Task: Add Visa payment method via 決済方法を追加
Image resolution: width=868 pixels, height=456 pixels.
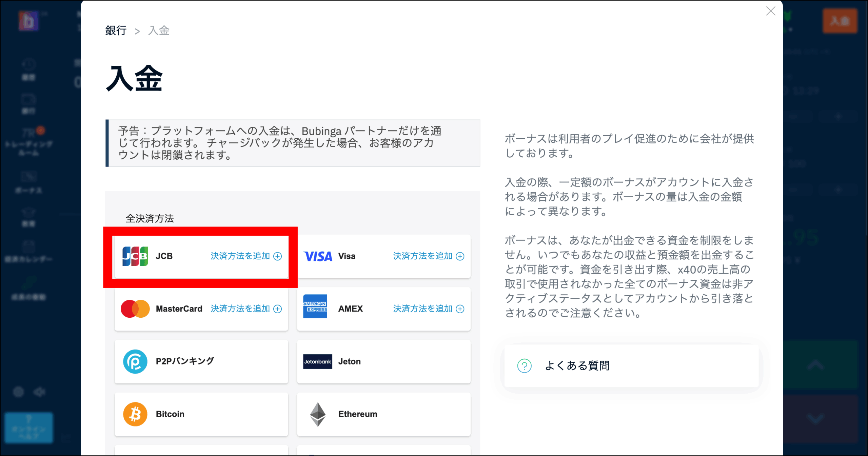Action: 422,256
